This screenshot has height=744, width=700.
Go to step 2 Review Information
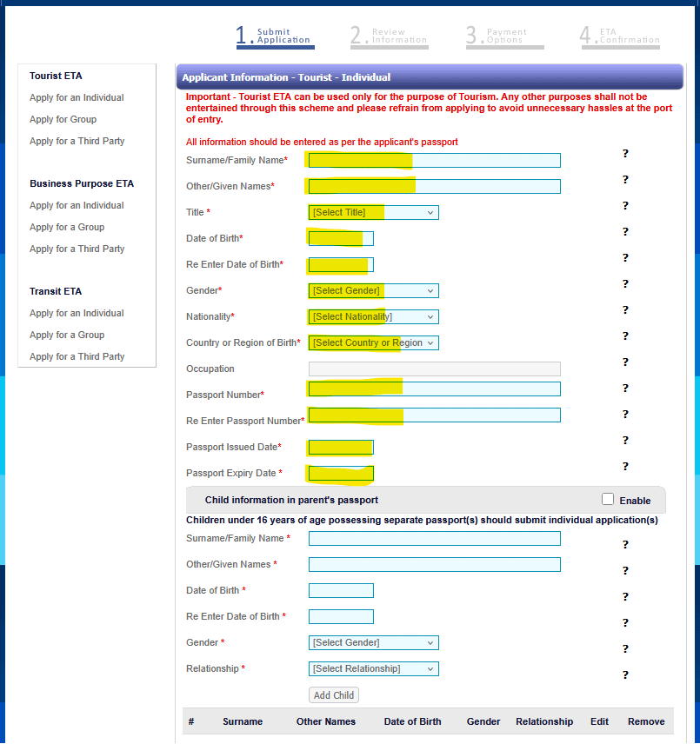[x=390, y=37]
